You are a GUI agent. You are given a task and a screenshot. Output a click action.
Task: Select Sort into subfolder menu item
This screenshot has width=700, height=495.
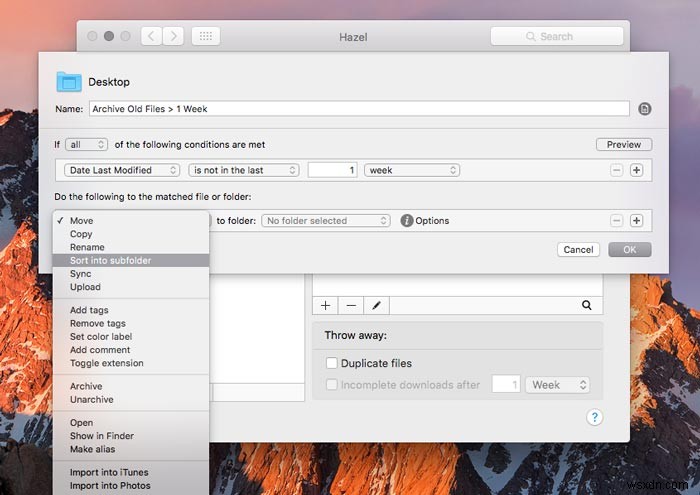[131, 260]
